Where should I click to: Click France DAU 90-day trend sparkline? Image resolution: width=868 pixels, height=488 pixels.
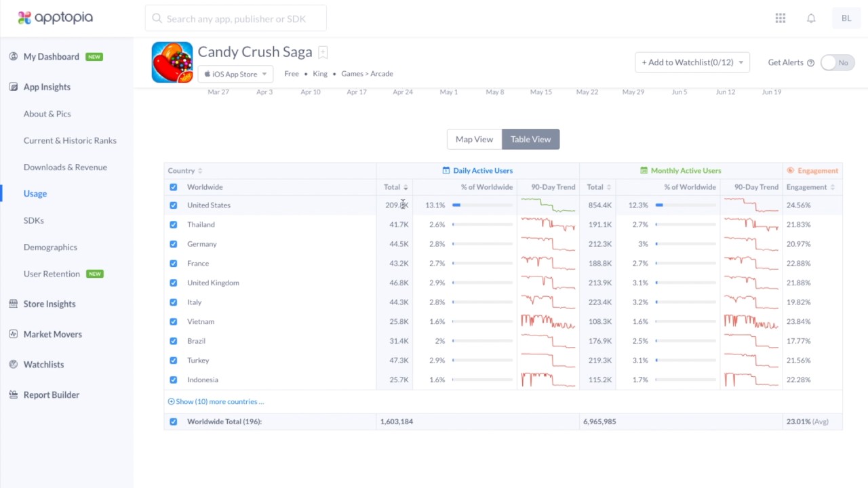click(x=548, y=263)
